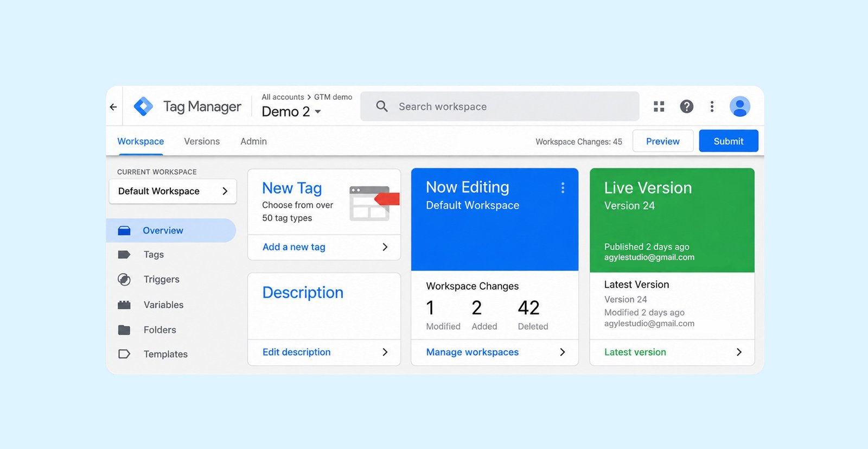Screen dimensions: 868x449
Task: Click the Manage workspaces chevron arrow
Action: click(x=563, y=352)
